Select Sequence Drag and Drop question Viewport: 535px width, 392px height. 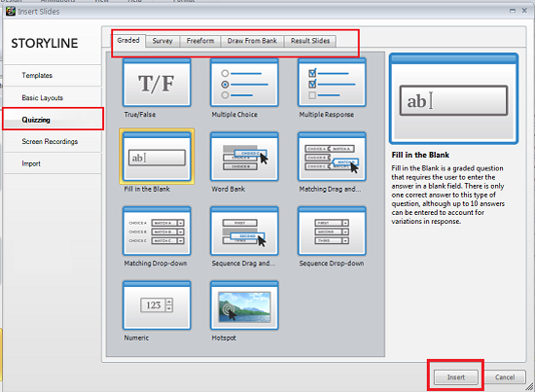click(244, 231)
